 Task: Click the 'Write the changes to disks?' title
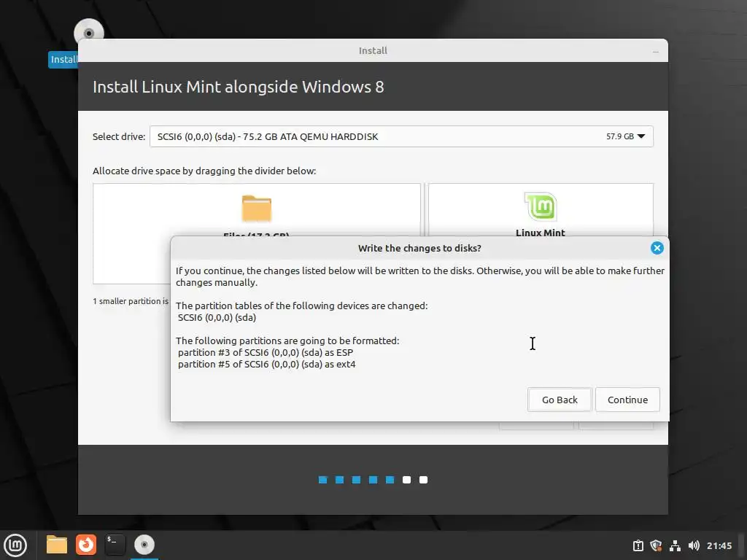[x=419, y=248]
